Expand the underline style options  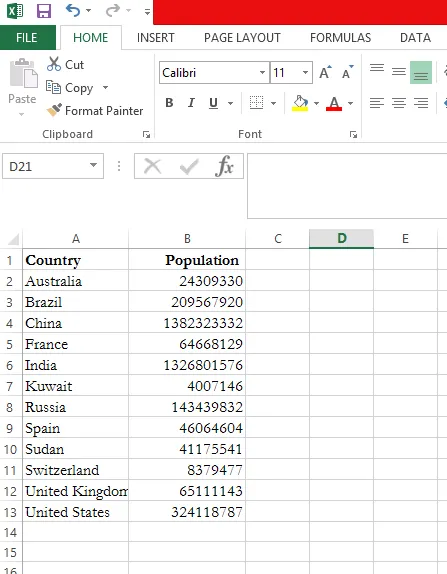pyautogui.click(x=230, y=103)
